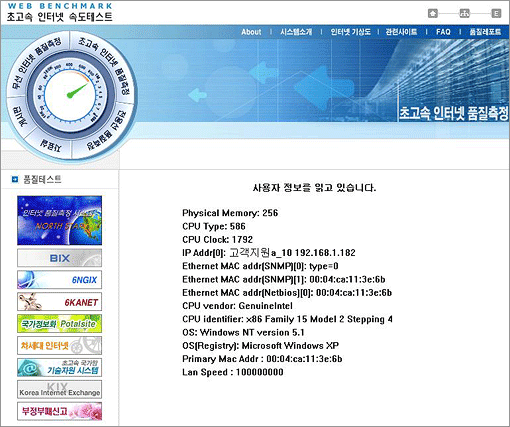Image resolution: width=510 pixels, height=427 pixels.
Task: Click the speedometer gauge in dial center
Action: [x=71, y=95]
